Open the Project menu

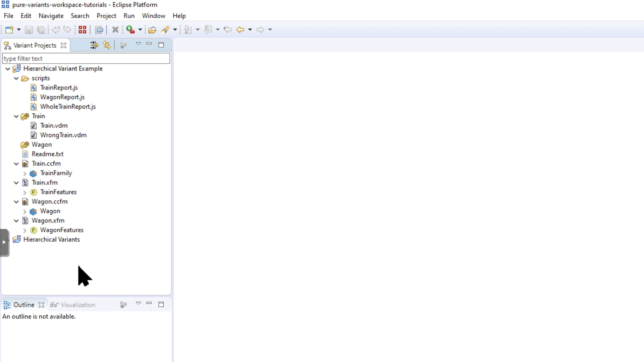[106, 16]
